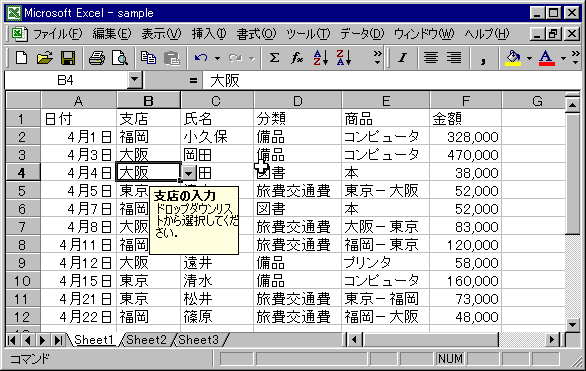Click the formula bar showing 大阪

[x=392, y=80]
